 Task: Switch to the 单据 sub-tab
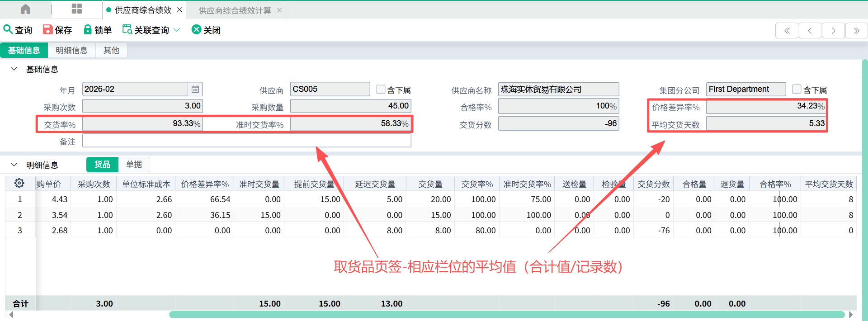(x=134, y=165)
